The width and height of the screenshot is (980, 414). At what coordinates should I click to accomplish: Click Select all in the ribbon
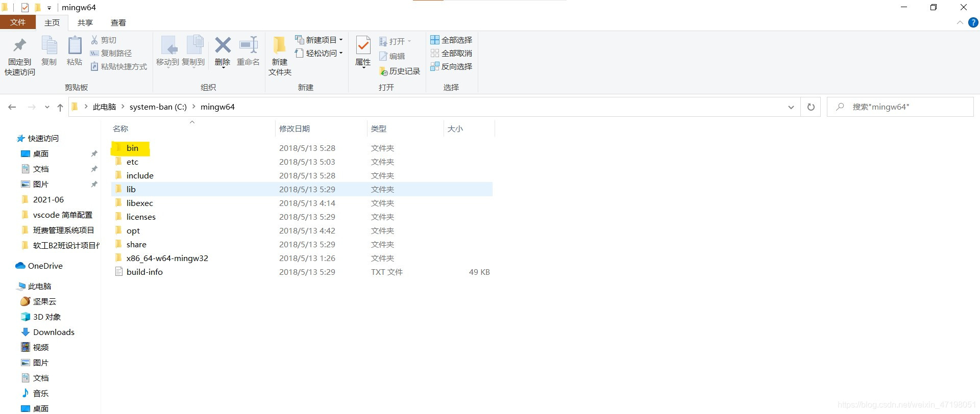point(451,40)
